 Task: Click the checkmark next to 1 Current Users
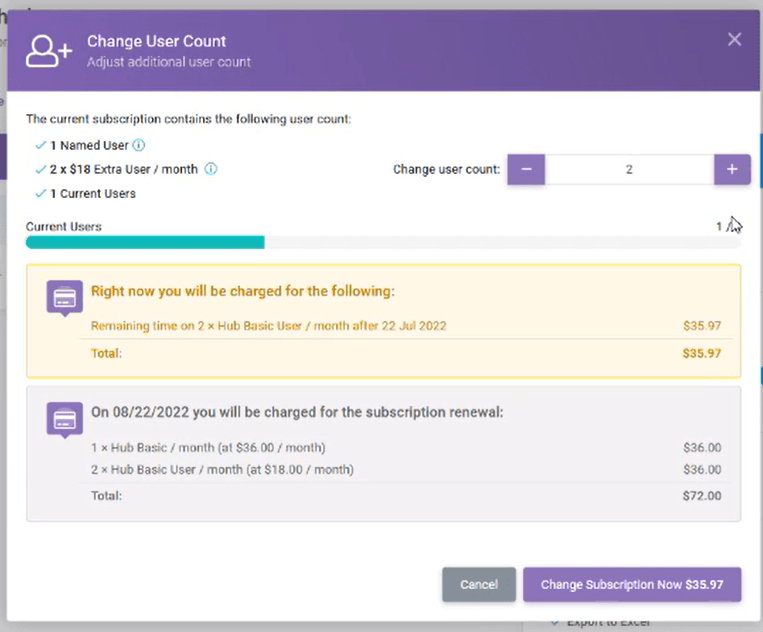pos(40,193)
